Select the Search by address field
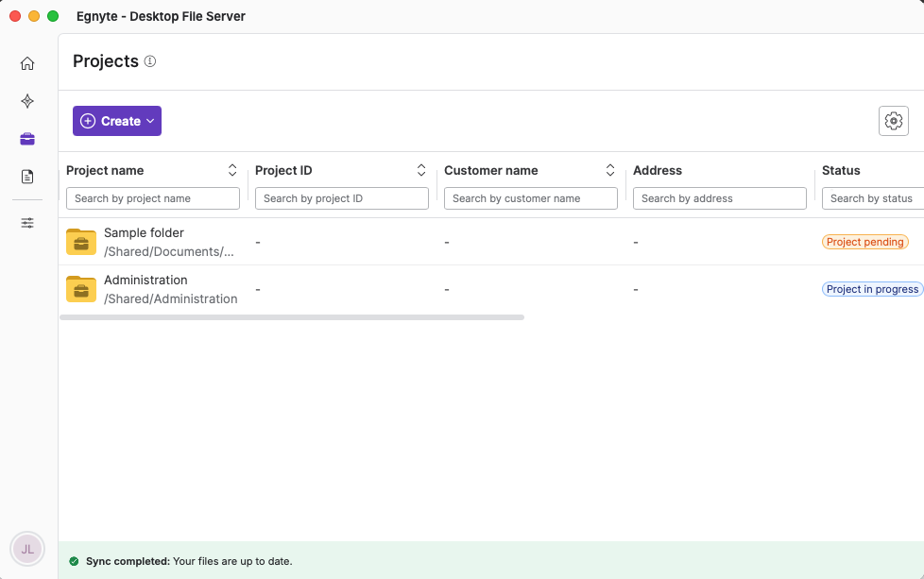Viewport: 924px width, 579px height. [720, 198]
